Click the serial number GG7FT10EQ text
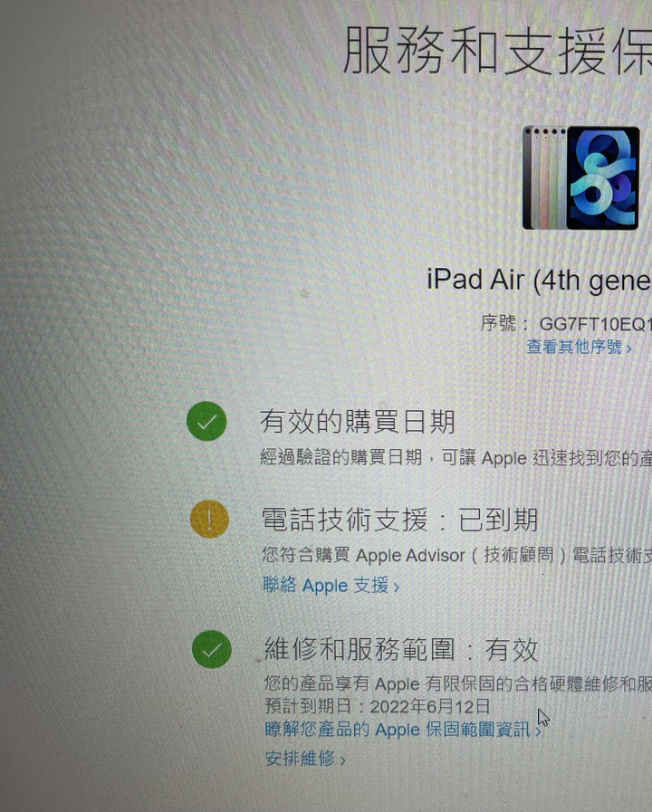Image resolution: width=652 pixels, height=812 pixels. tap(596, 324)
